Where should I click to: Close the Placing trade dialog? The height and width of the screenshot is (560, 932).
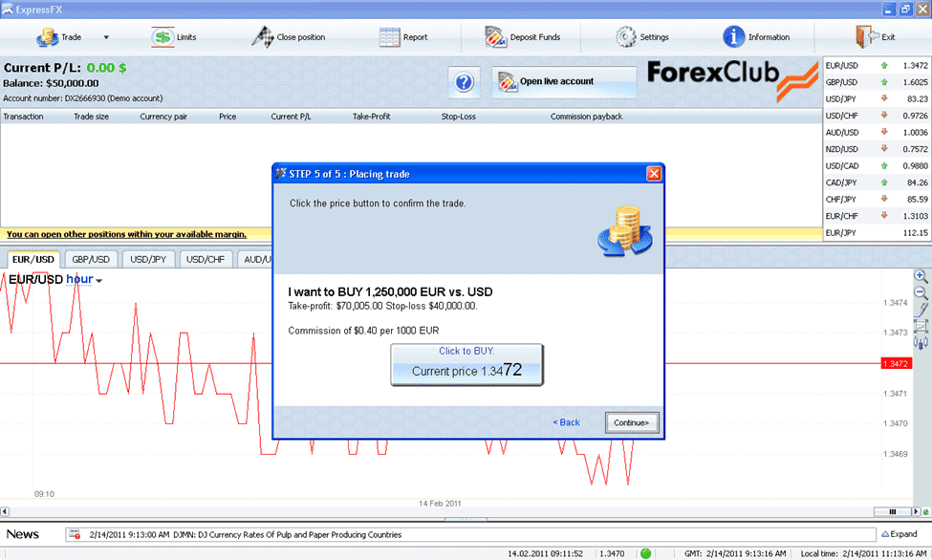(654, 174)
